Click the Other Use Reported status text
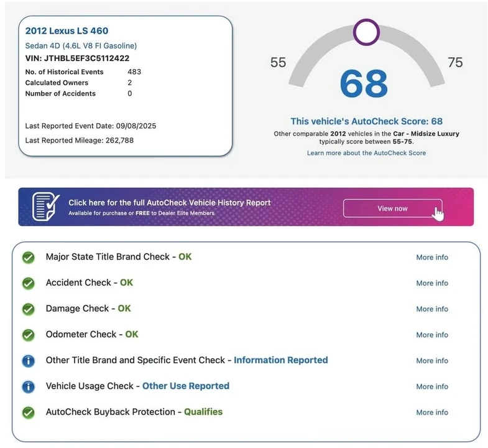 pyautogui.click(x=186, y=386)
